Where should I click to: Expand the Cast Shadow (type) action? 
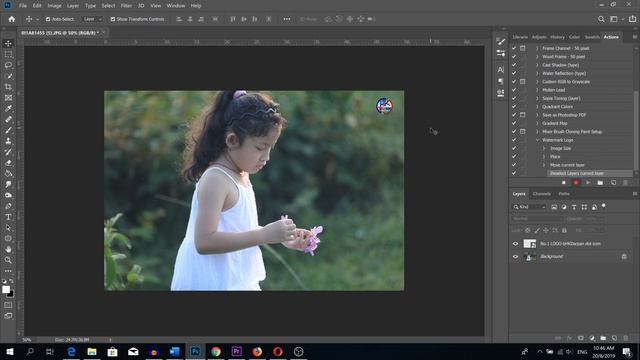[537, 65]
